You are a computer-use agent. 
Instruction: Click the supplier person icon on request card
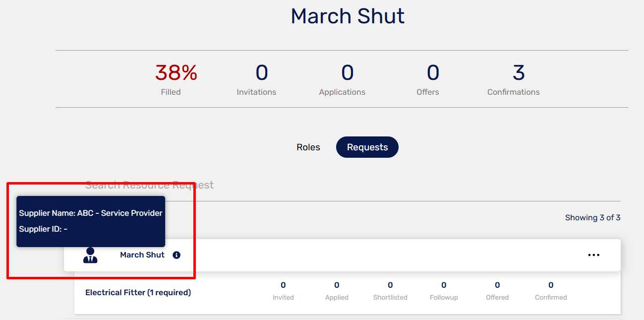click(90, 255)
